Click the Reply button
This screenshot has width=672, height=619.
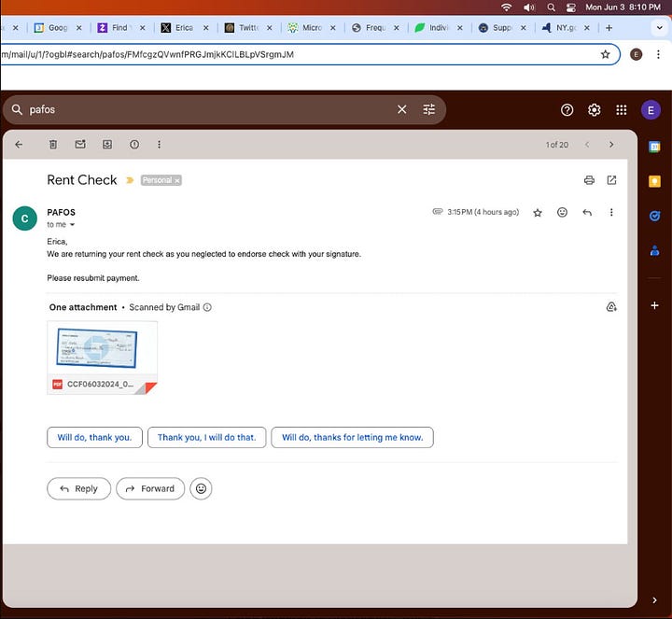[x=78, y=488]
